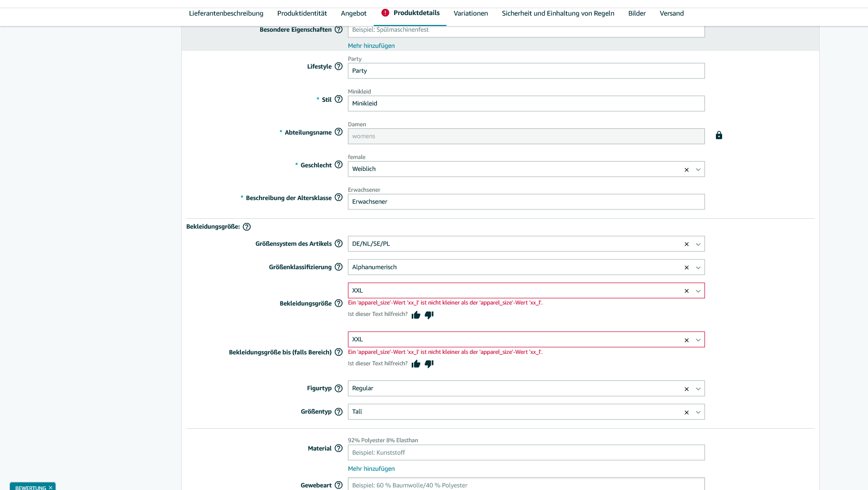Screen dimensions: 868x490
Task: Clear XXL in Bekleidungsgröße bis field
Action: (x=686, y=340)
